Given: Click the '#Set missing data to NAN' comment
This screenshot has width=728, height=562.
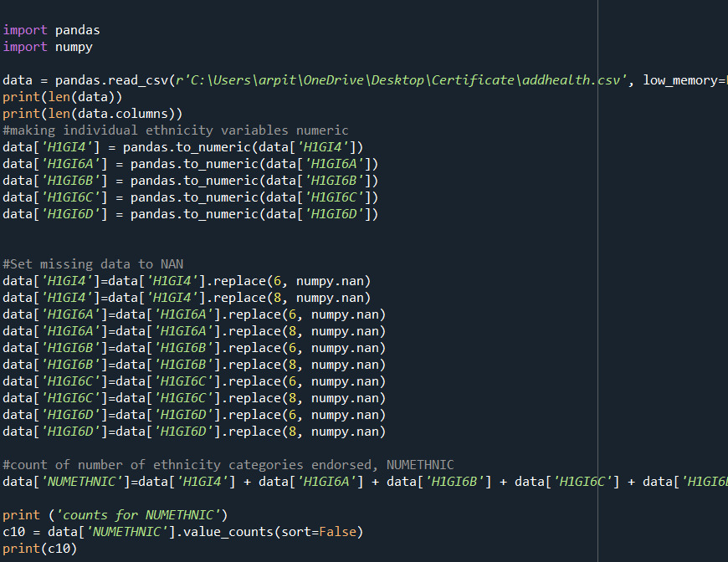Looking at the screenshot, I should [93, 264].
